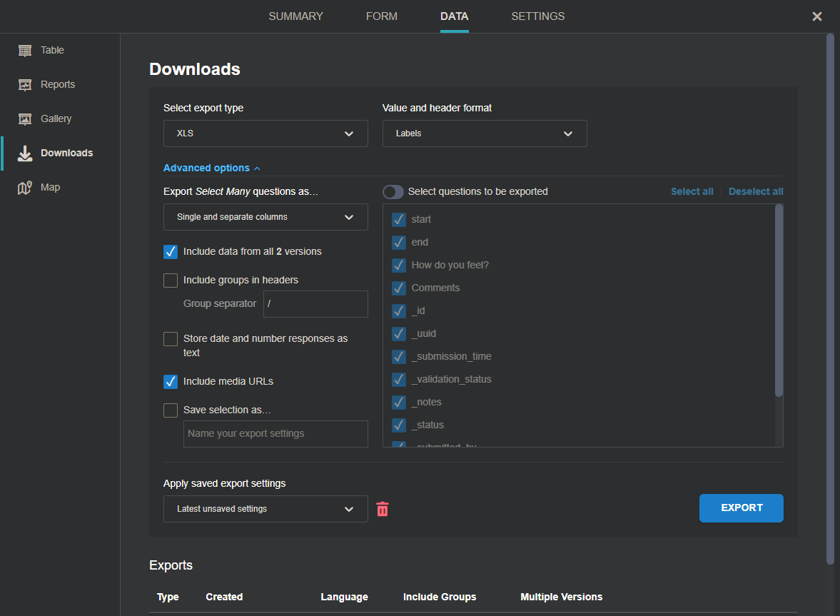Viewport: 840px width, 616px height.
Task: Open the Value and header format dropdown
Action: click(x=485, y=133)
